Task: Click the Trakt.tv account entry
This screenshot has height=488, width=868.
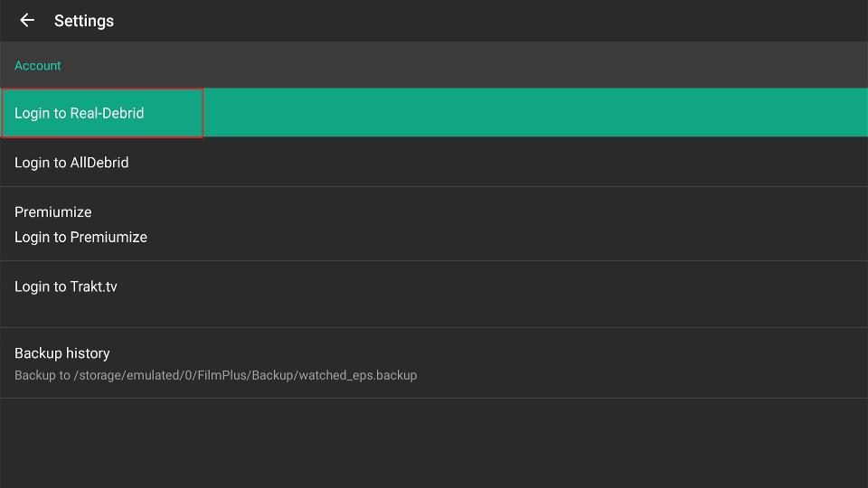Action: click(434, 295)
